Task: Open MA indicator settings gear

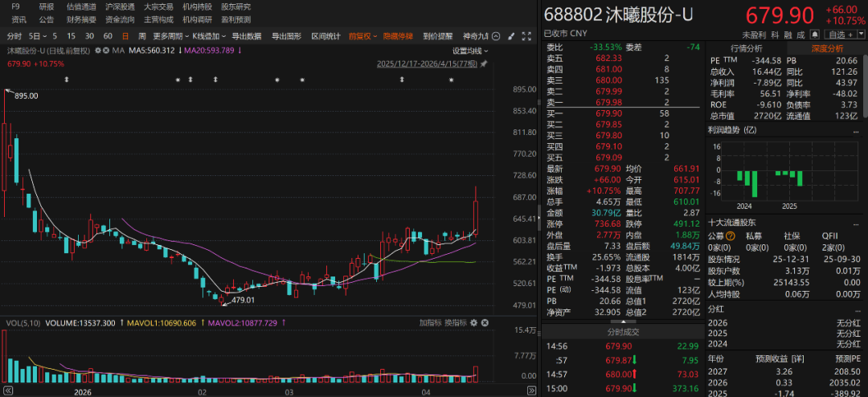Action: point(99,50)
